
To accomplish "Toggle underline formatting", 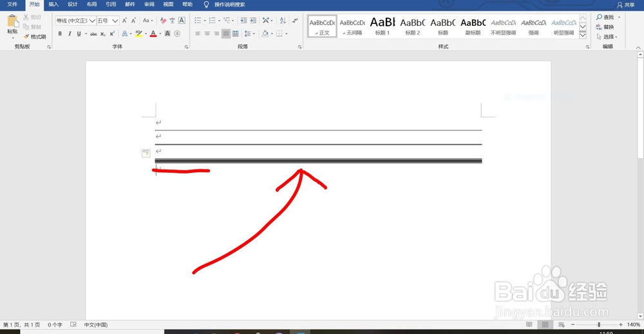I will pos(79,34).
